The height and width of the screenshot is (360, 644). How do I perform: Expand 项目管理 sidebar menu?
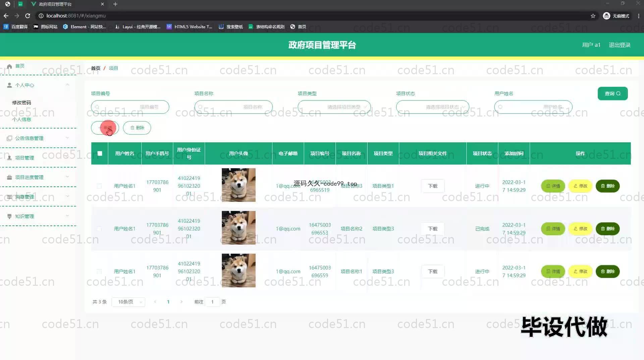tap(38, 157)
